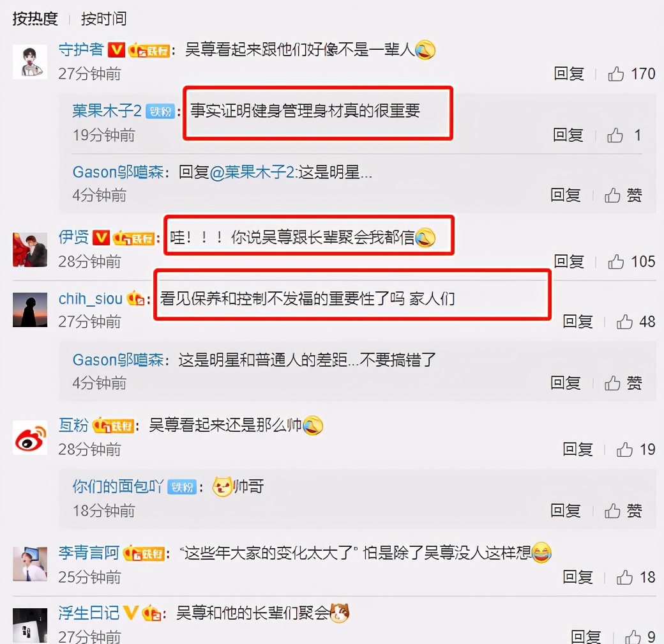Sort comments by 按热度
The height and width of the screenshot is (644, 664).
tap(35, 19)
